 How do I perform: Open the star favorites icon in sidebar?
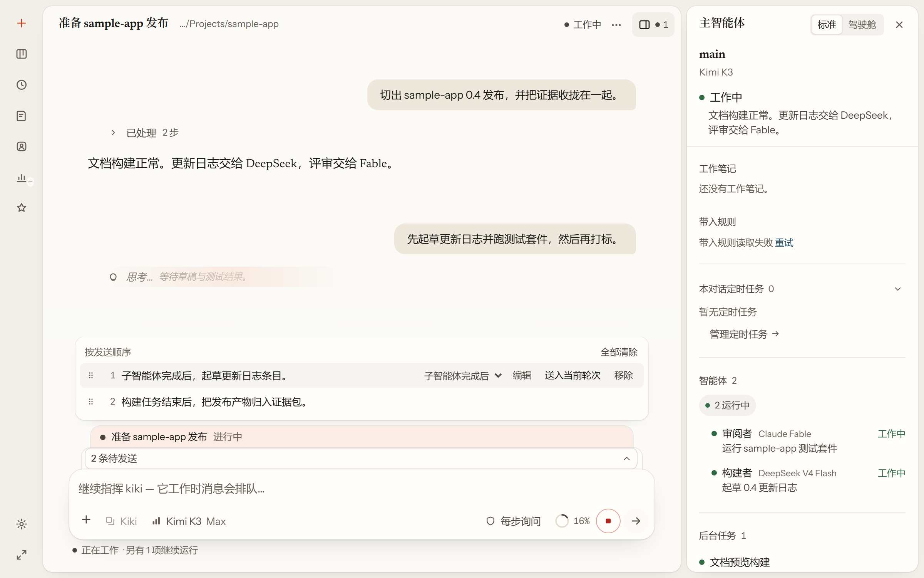[x=22, y=208]
